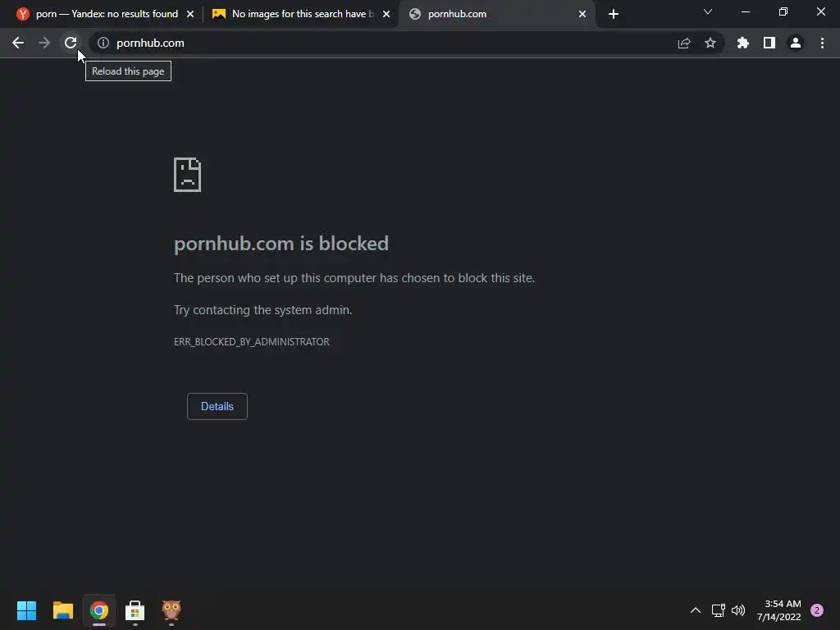Reload this page
The image size is (840, 630).
click(71, 43)
